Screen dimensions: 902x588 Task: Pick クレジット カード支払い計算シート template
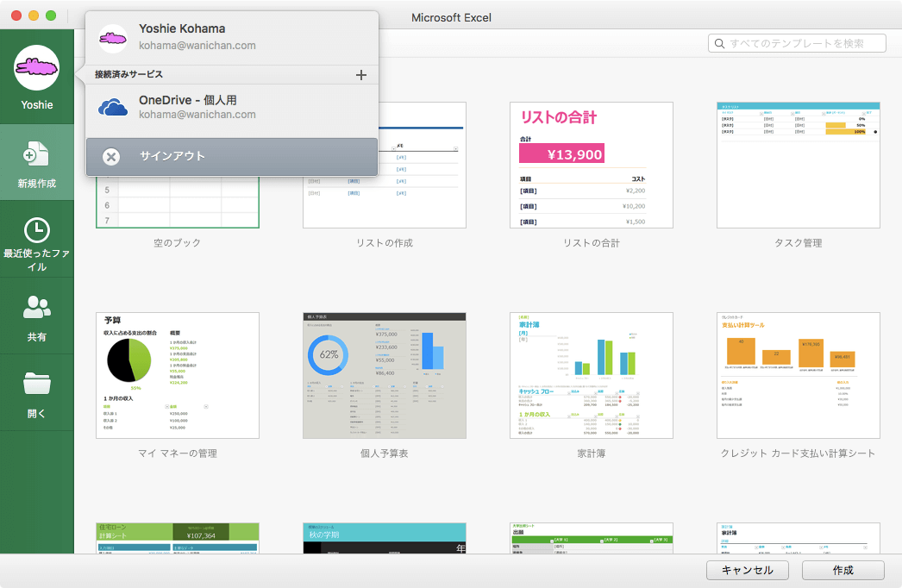[x=799, y=376]
